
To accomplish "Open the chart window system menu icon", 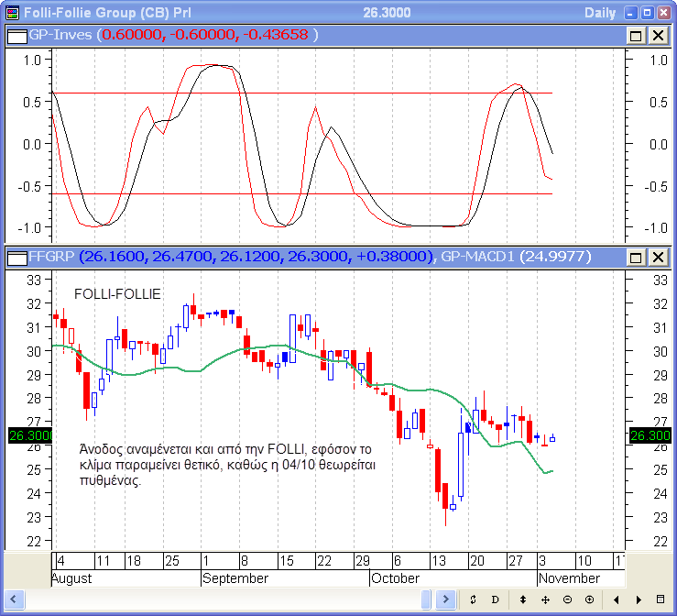I will [12, 12].
